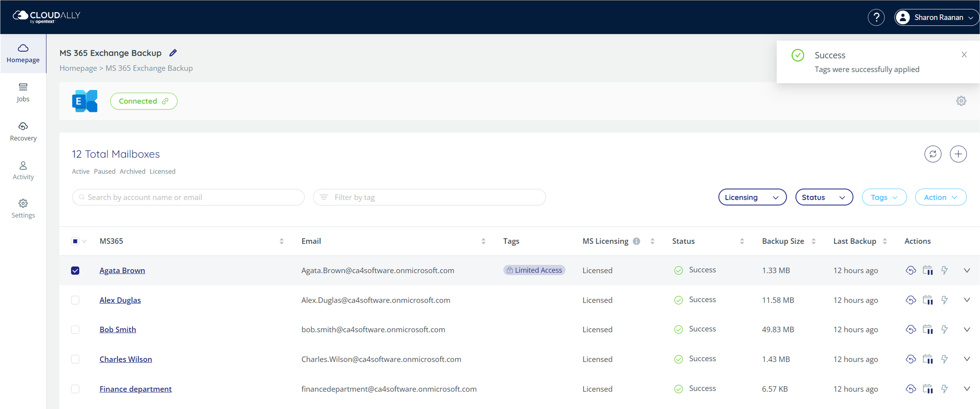The width and height of the screenshot is (980, 409).
Task: Uncheck the Agata Brown checkbox
Action: coord(75,270)
